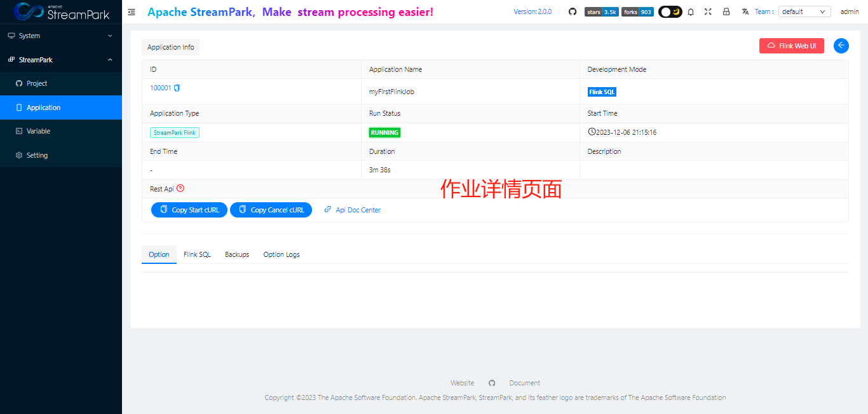This screenshot has height=414, width=868.
Task: Lock the screen using the padlock icon
Action: [x=726, y=11]
